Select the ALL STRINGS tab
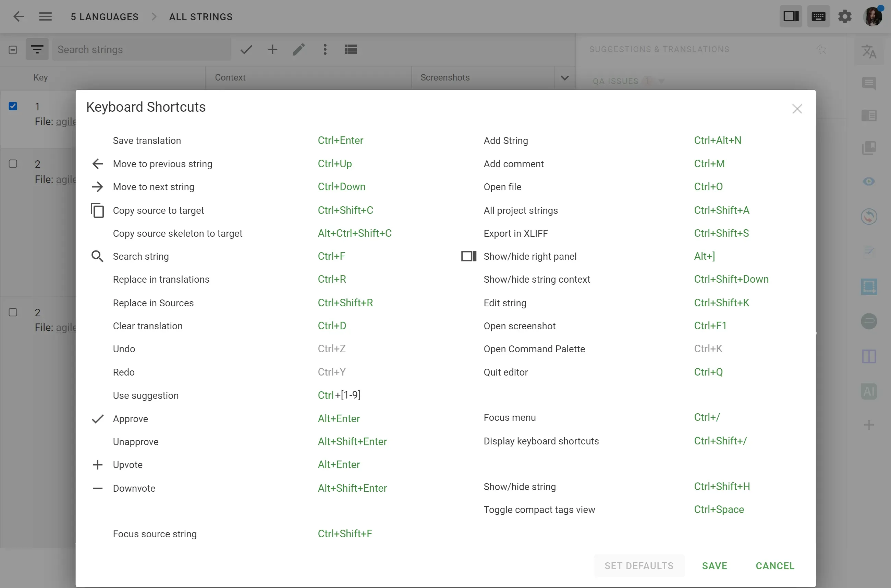 pyautogui.click(x=201, y=16)
